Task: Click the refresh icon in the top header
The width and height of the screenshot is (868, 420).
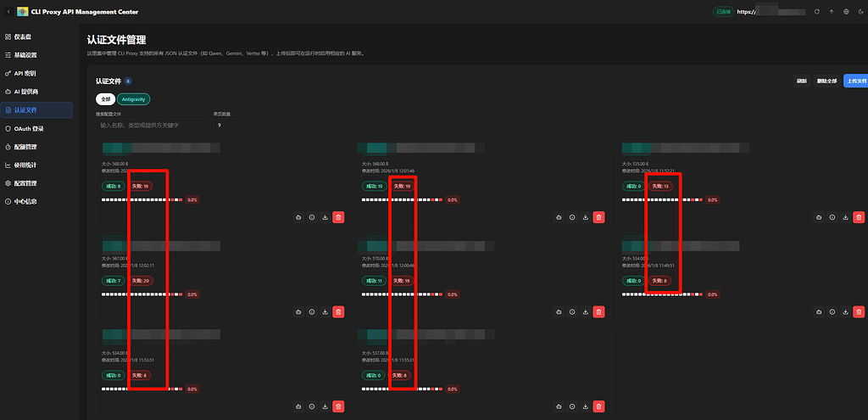Action: coord(816,12)
